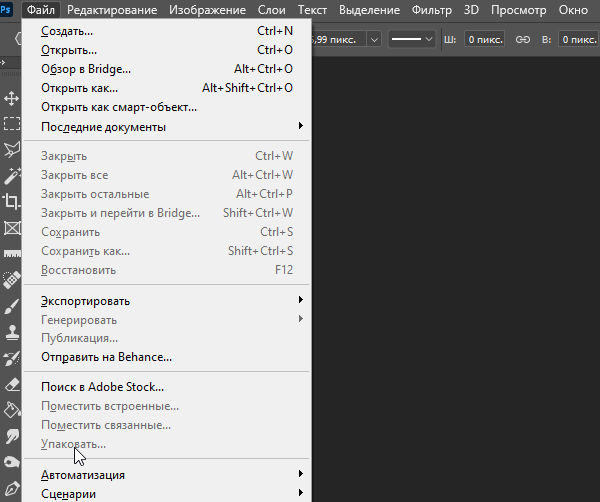Expand the Сценарии submenu
Screen dimensions: 600x502
pyautogui.click(x=167, y=494)
